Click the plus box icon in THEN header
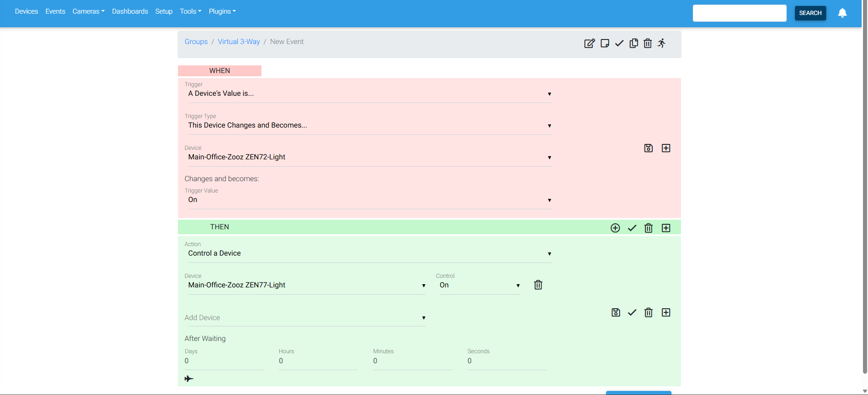 pos(666,228)
